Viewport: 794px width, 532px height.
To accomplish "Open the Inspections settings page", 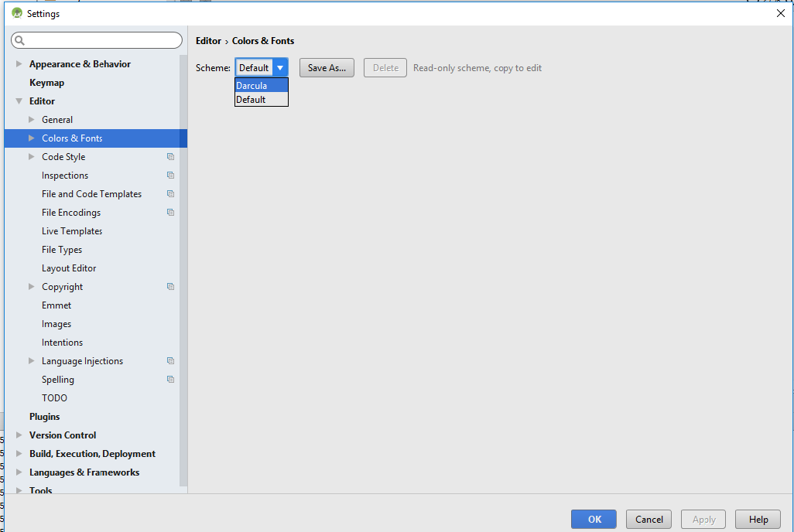I will 65,176.
